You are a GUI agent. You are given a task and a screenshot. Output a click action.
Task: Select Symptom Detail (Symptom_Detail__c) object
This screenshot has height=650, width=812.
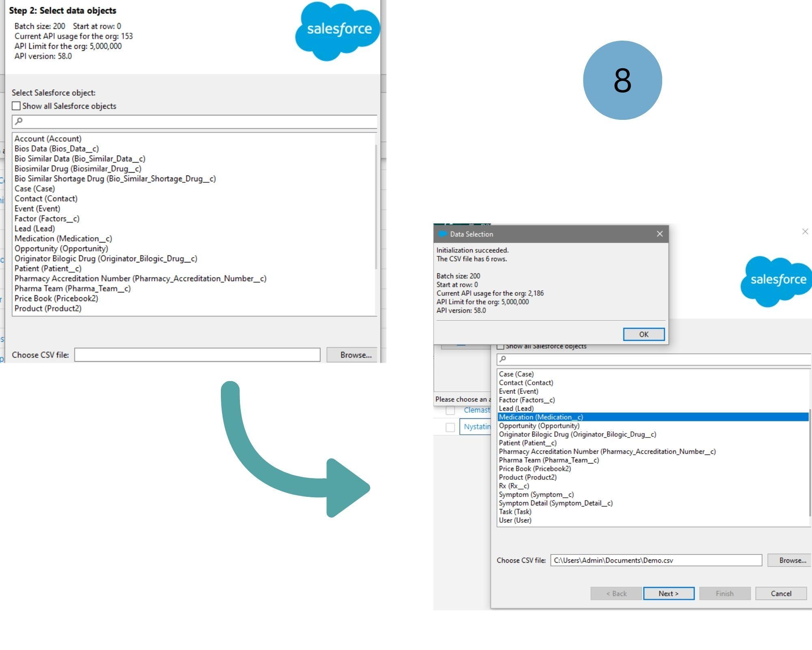point(556,503)
